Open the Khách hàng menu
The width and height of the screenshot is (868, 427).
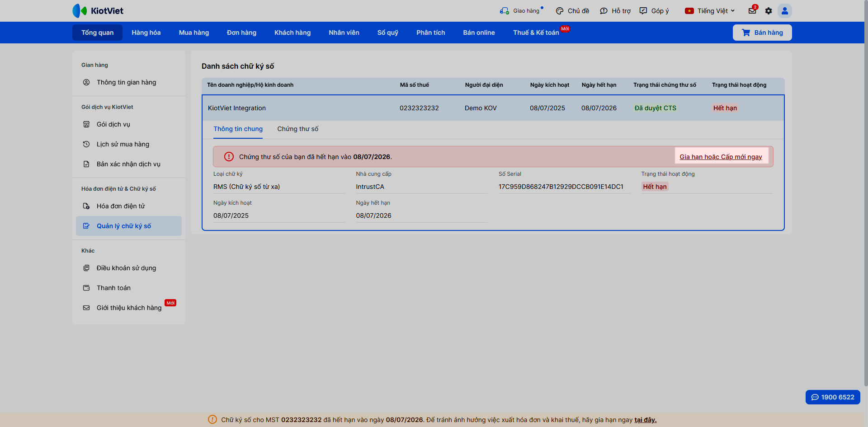[292, 33]
